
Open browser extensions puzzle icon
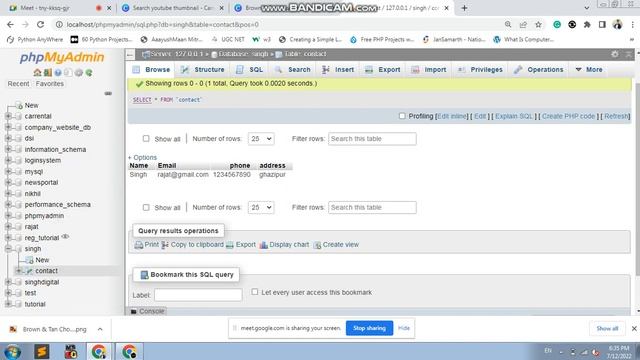[587, 24]
